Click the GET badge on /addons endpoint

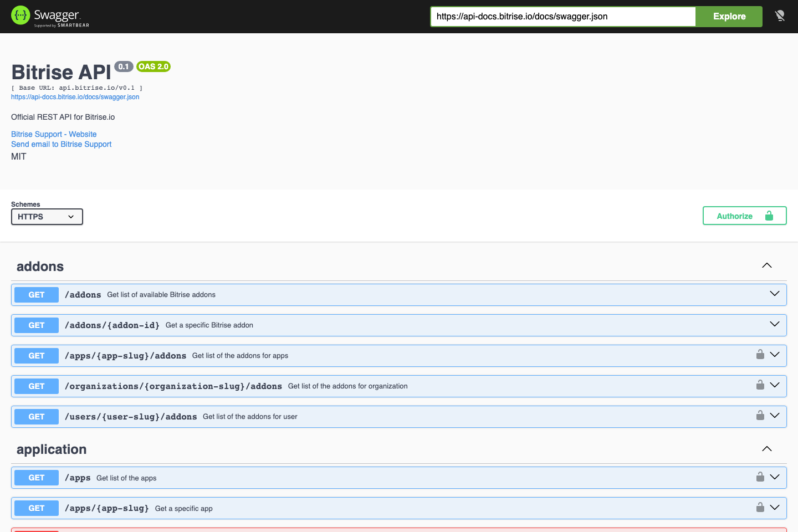tap(36, 294)
